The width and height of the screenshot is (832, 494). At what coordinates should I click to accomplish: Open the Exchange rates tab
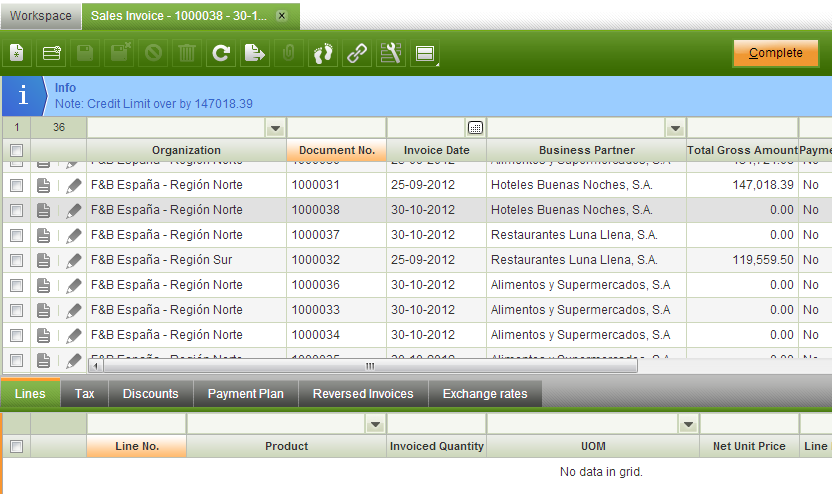[485, 394]
